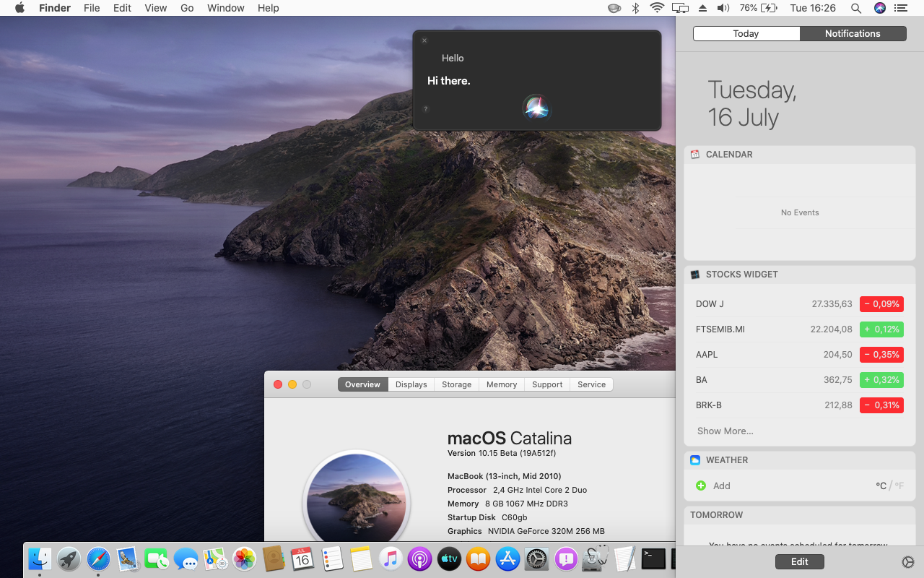Click the Siri help question mark
924x578 pixels.
tap(425, 109)
